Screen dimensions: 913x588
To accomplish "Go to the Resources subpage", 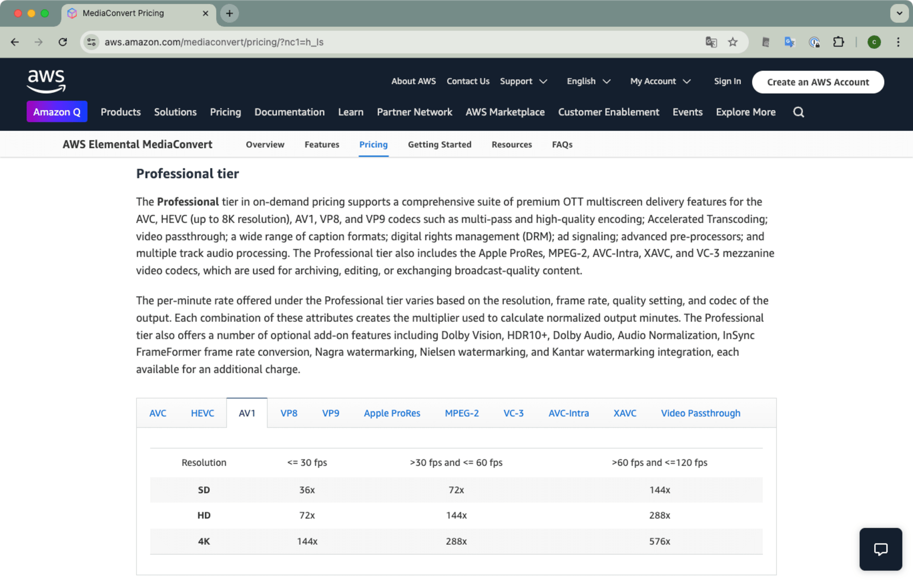I will 512,144.
